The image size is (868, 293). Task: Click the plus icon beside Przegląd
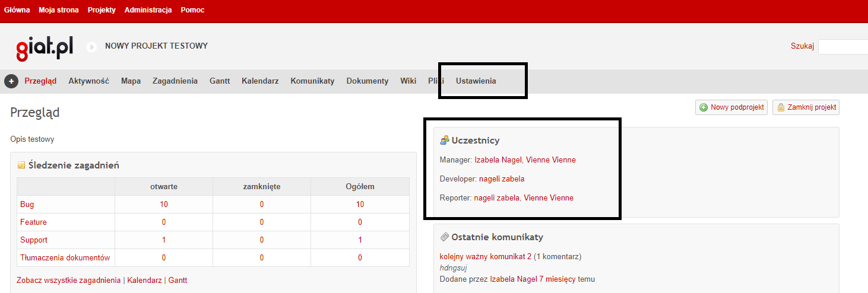pyautogui.click(x=11, y=81)
